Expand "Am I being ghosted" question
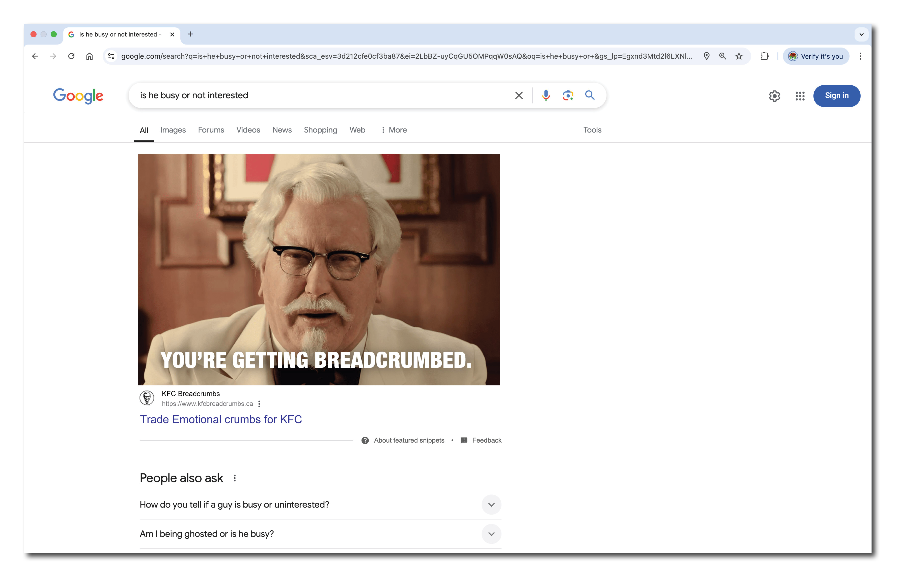 point(491,534)
